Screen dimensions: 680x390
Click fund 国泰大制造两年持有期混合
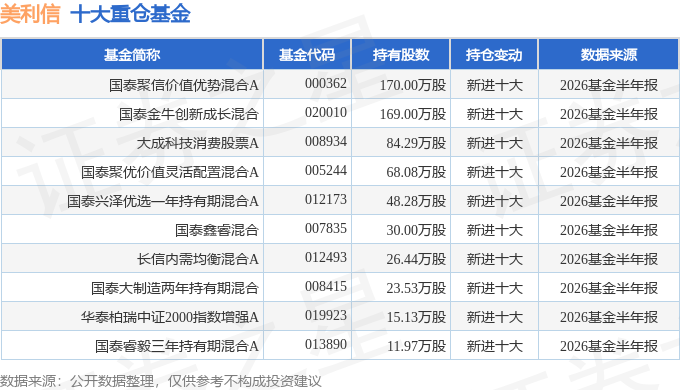click(x=175, y=288)
